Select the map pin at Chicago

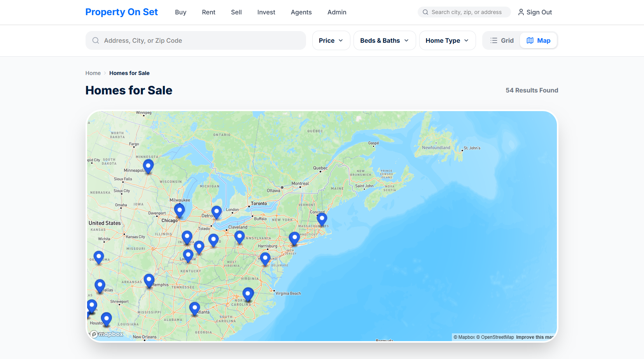click(x=179, y=211)
